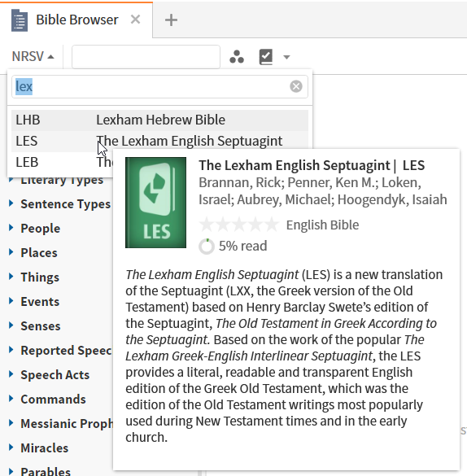This screenshot has height=476, width=467.
Task: Click the author names in popup
Action: (x=323, y=191)
